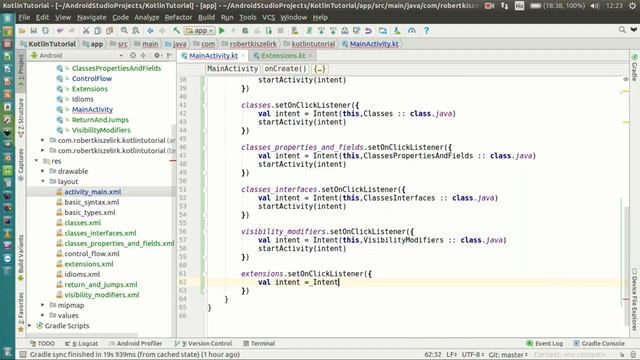This screenshot has height=360, width=640.
Task: Click the Cut scissors icon
Action: (x=86, y=31)
